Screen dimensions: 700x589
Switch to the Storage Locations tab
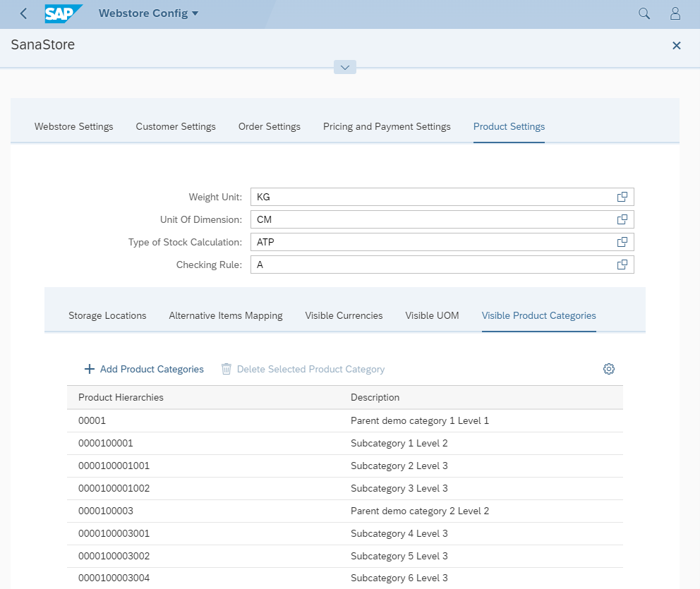[x=107, y=315]
